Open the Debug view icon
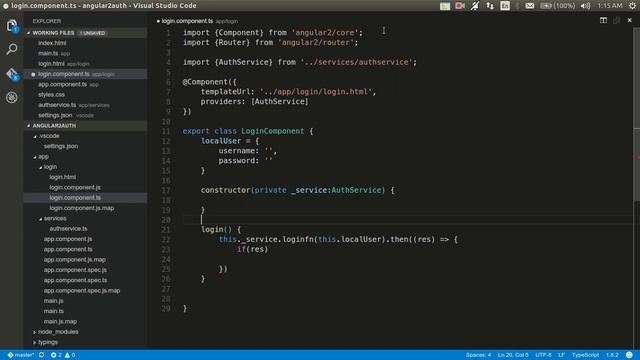The image size is (640, 360). click(12, 97)
